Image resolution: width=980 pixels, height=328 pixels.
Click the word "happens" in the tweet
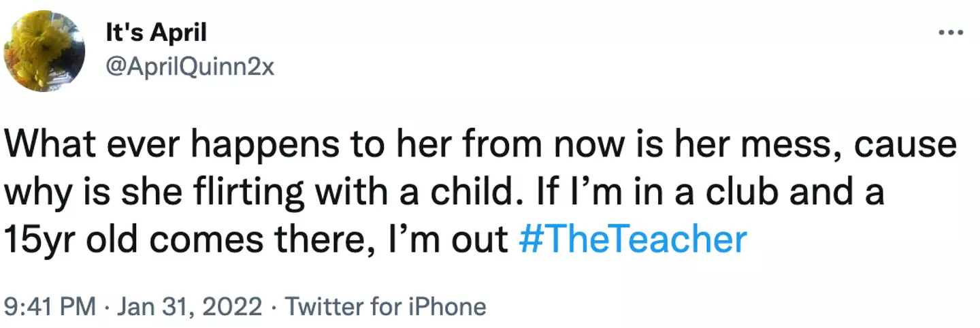tap(249, 147)
